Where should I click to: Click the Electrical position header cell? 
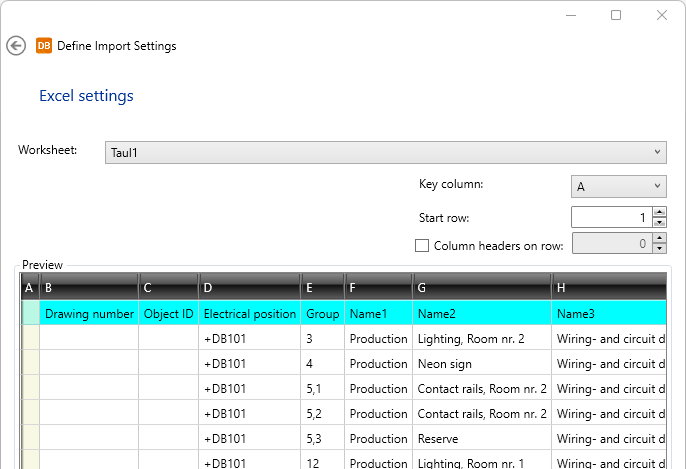(x=250, y=313)
